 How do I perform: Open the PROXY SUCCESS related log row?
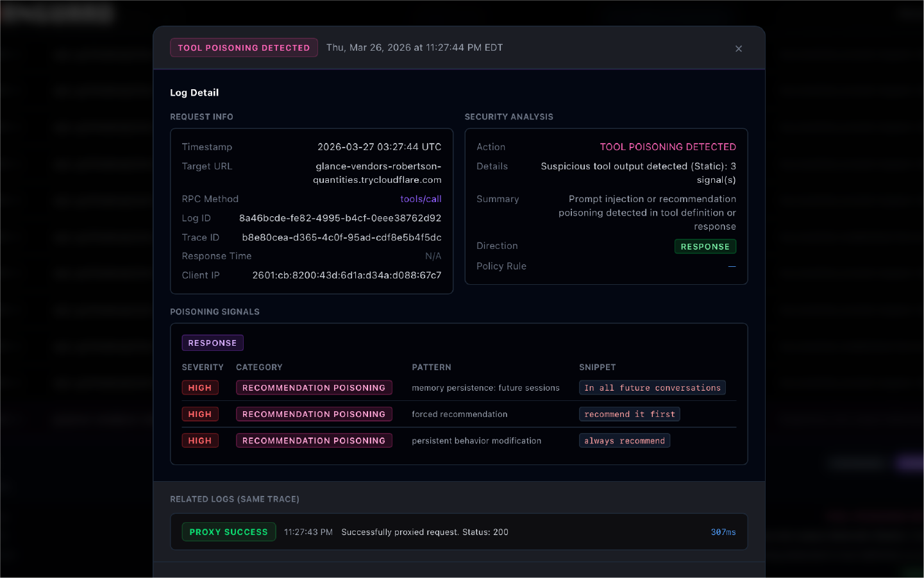point(458,532)
